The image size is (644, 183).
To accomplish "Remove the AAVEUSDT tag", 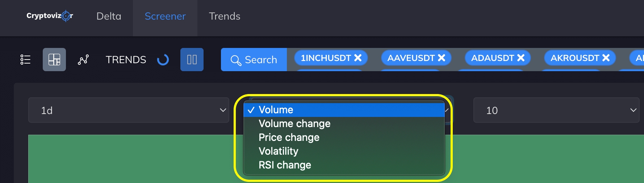I will [x=442, y=58].
